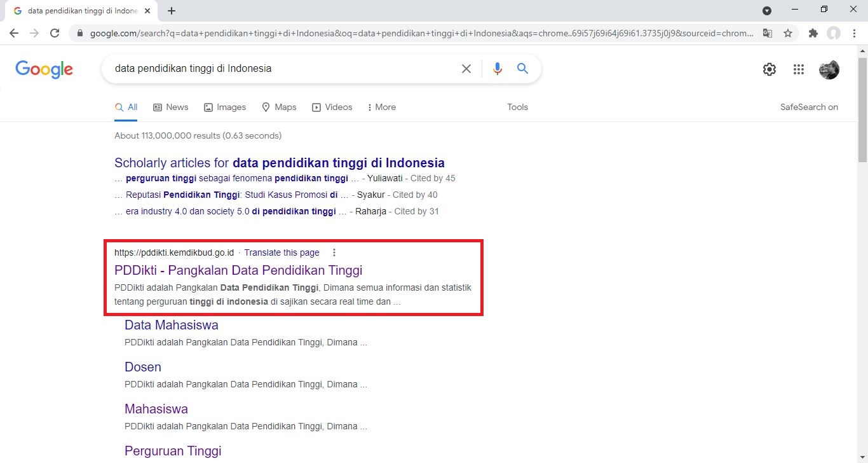Open the Data Mahasiswa sitelink
Image resolution: width=868 pixels, height=463 pixels.
171,325
